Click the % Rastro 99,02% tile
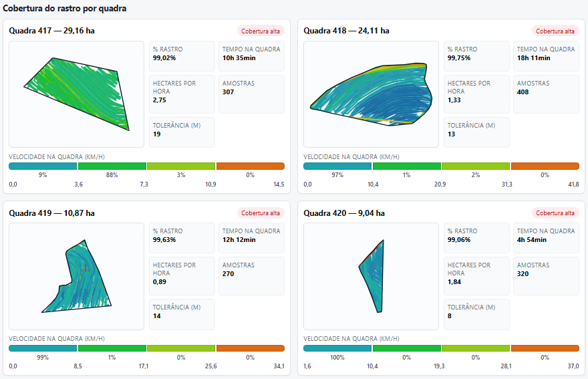 (x=182, y=56)
